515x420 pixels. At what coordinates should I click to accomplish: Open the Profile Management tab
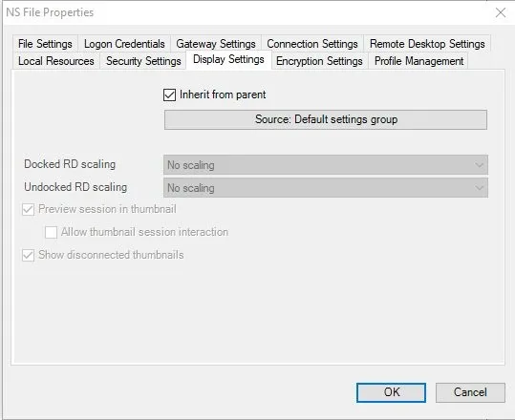[x=418, y=61]
